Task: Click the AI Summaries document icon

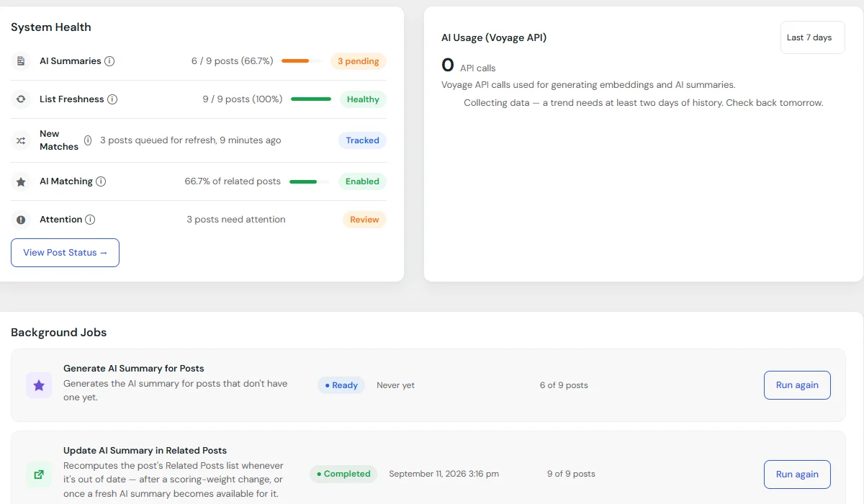Action: [x=21, y=61]
